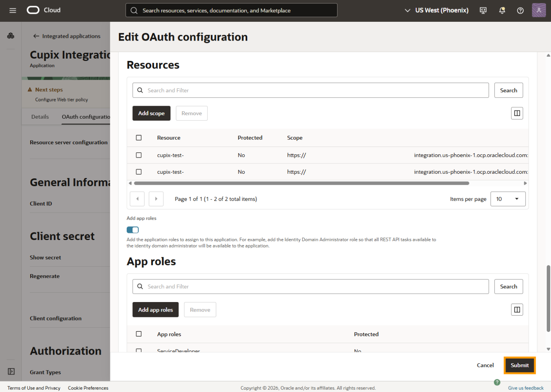Open the Cloud Shell developer tools icon

click(x=483, y=10)
